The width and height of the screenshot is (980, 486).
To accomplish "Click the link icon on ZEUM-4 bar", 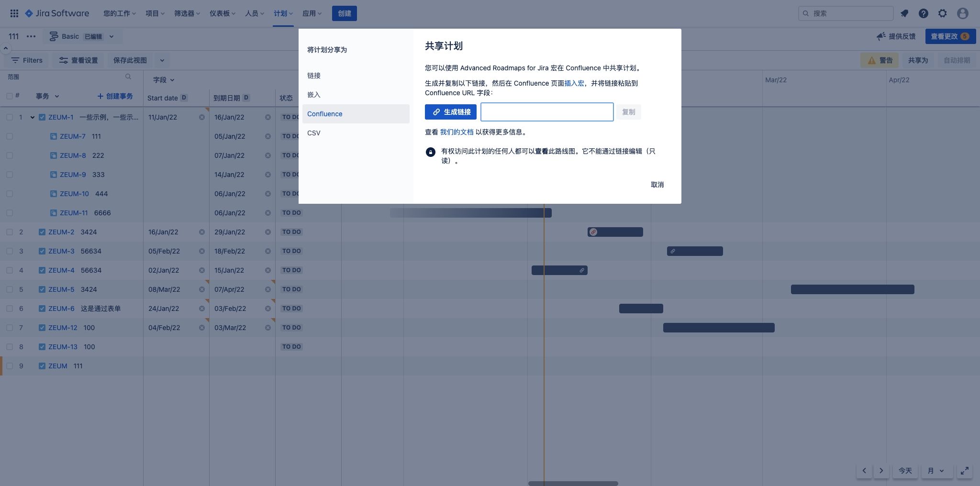I will pyautogui.click(x=582, y=270).
